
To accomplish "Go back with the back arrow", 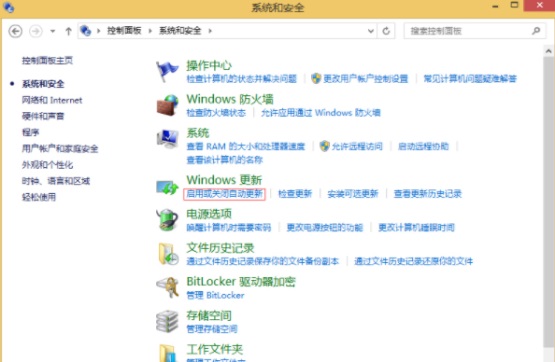I will pos(15,31).
